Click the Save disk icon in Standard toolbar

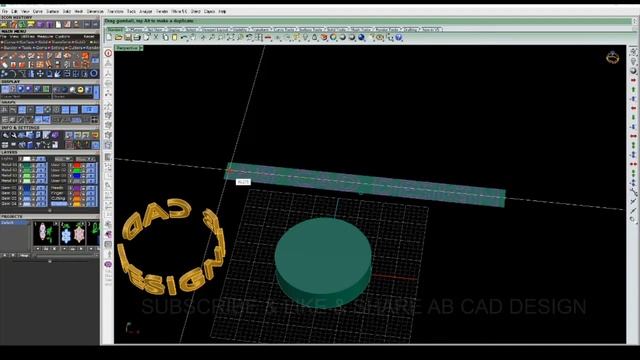[127, 38]
